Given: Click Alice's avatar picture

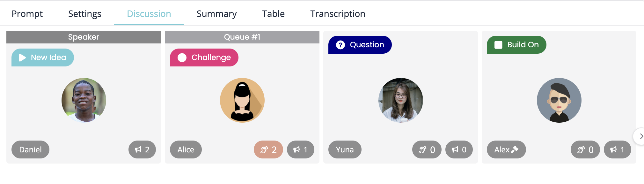Looking at the screenshot, I should [242, 100].
